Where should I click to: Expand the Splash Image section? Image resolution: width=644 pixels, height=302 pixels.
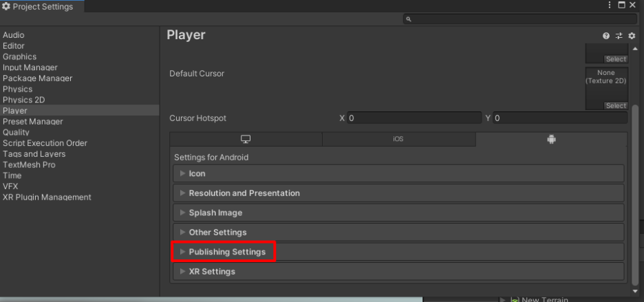pos(398,213)
